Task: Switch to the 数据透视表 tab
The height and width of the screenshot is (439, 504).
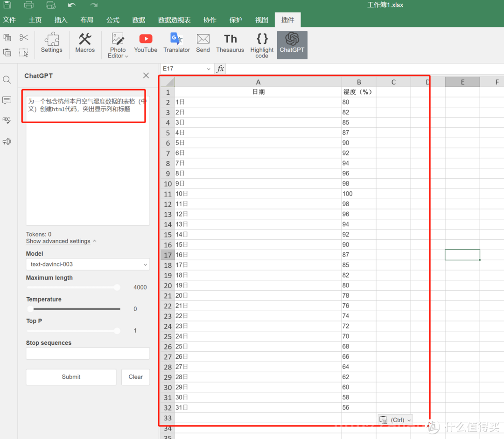Action: click(x=174, y=20)
